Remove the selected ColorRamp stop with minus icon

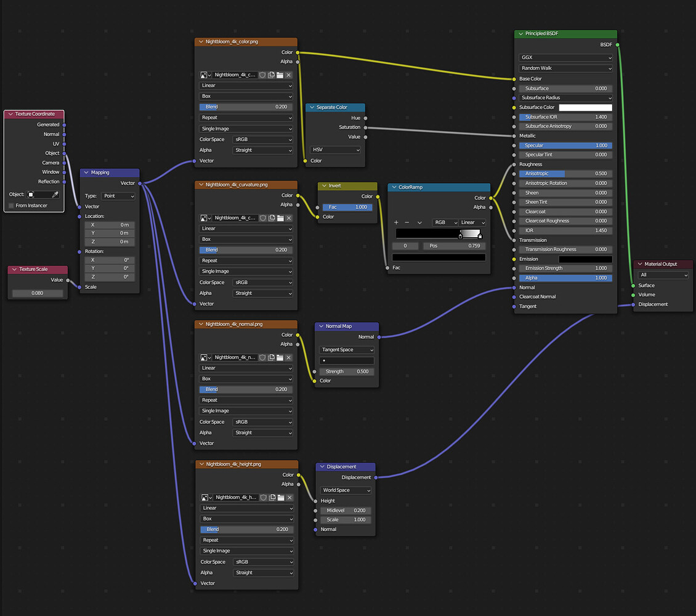point(407,222)
